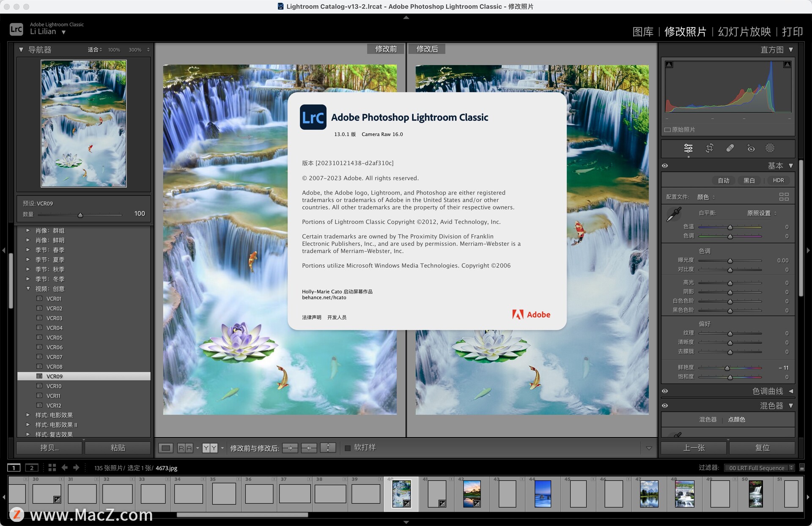Open the 幻灯片放映 Slideshow module
The image size is (812, 526).
pos(744,32)
